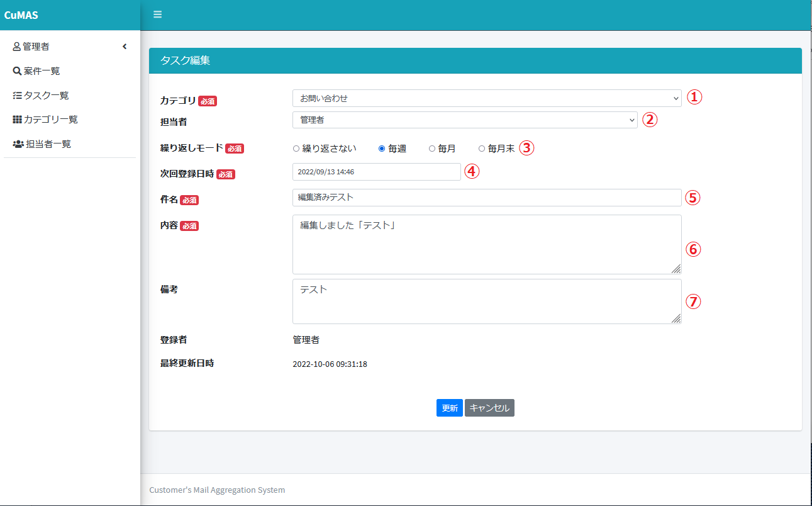Open the カテゴリ dropdown showing お問い合わせ
This screenshot has width=812, height=506.
click(x=486, y=98)
